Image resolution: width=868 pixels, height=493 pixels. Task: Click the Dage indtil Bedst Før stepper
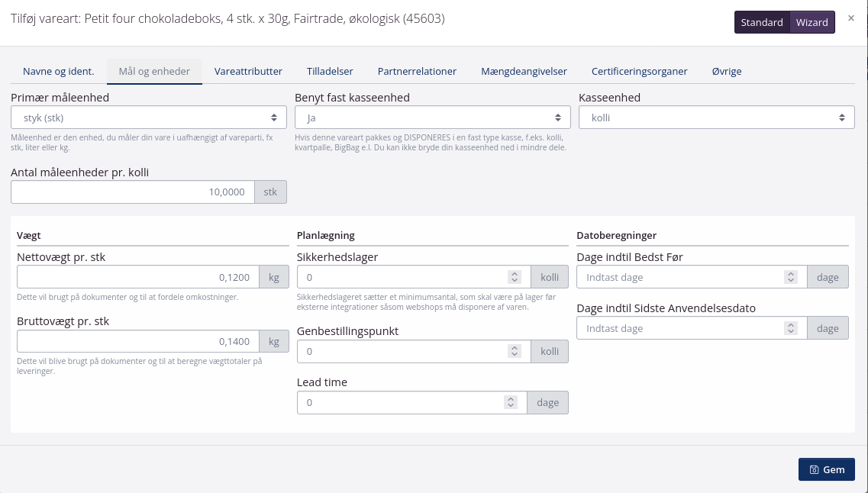(791, 277)
